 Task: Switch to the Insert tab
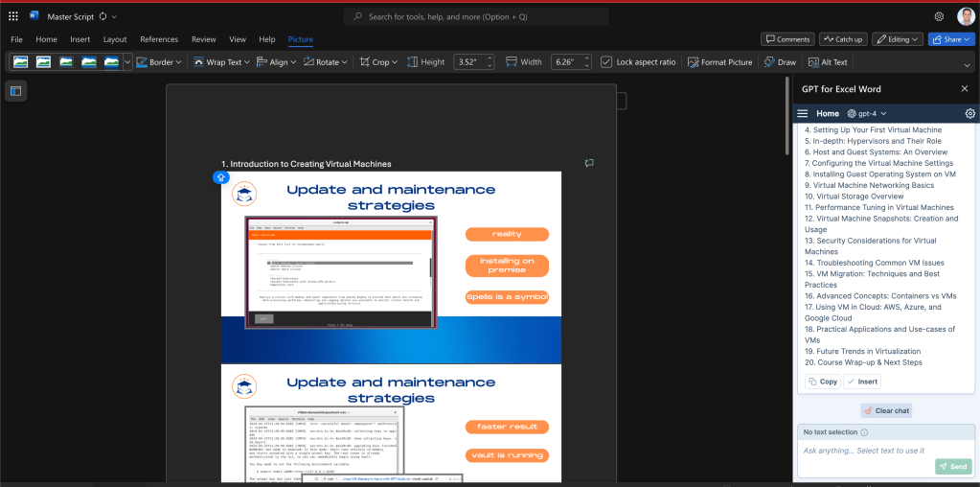point(80,39)
